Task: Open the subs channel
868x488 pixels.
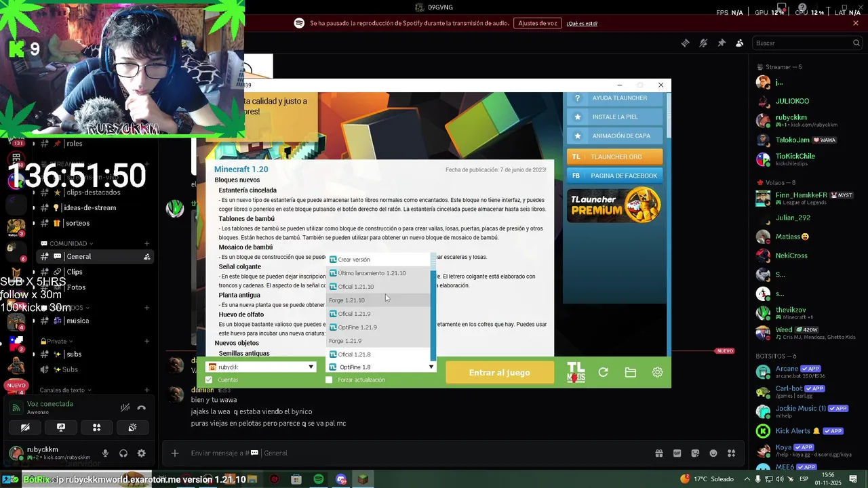Action: 96,354
